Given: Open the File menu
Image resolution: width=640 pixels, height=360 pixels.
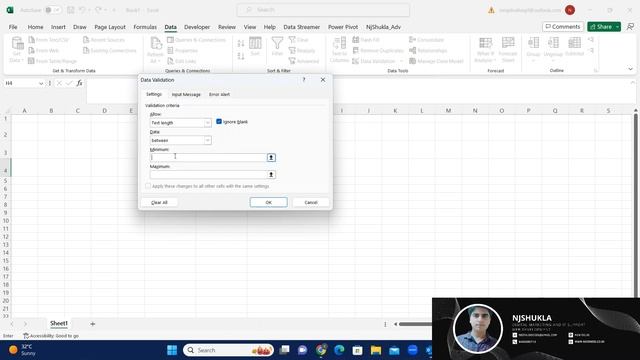Looking at the screenshot, I should point(13,27).
